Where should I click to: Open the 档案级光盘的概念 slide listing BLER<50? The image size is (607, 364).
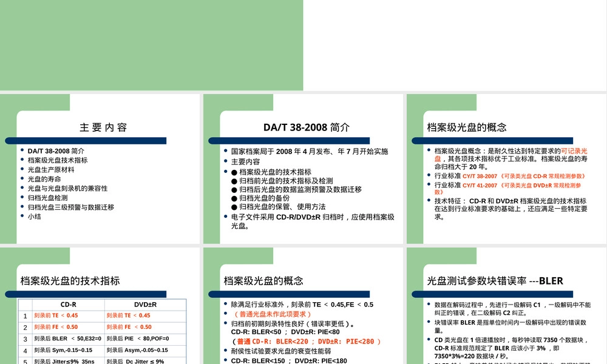click(x=303, y=306)
